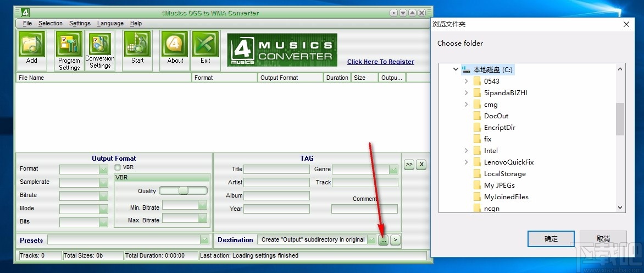Open the Genre dropdown
This screenshot has height=273, width=644.
click(393, 170)
